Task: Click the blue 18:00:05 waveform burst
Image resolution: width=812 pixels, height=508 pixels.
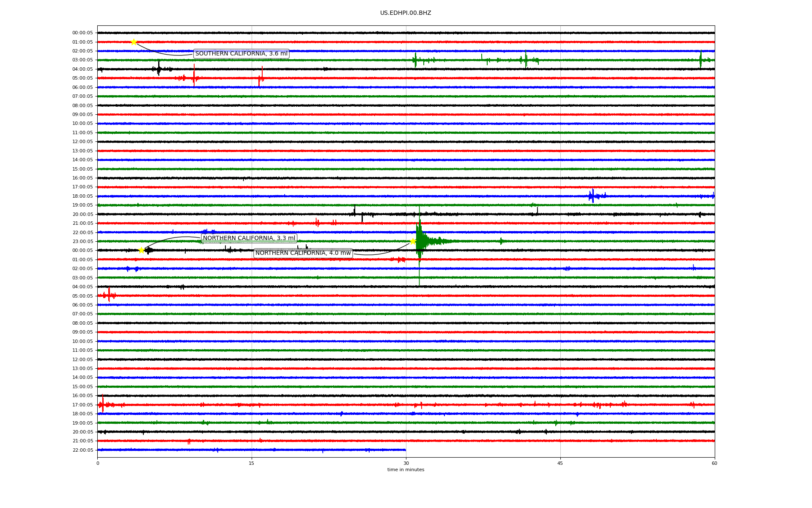Action: point(593,196)
